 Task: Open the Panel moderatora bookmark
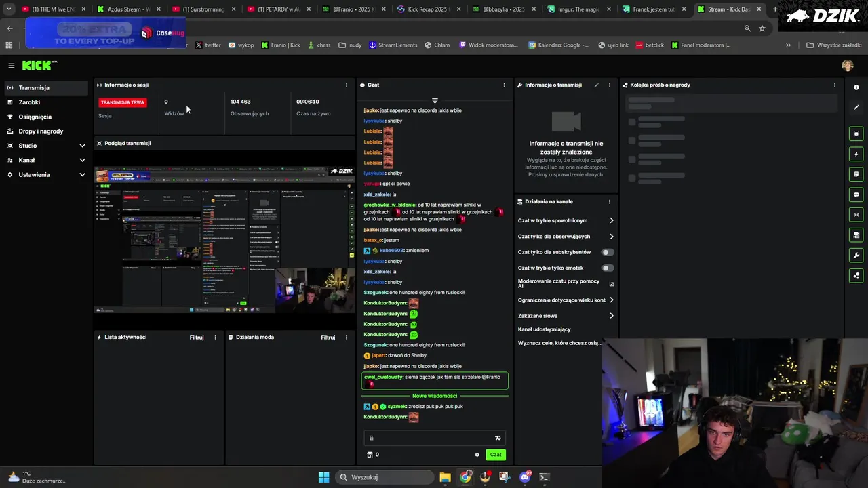pos(701,45)
